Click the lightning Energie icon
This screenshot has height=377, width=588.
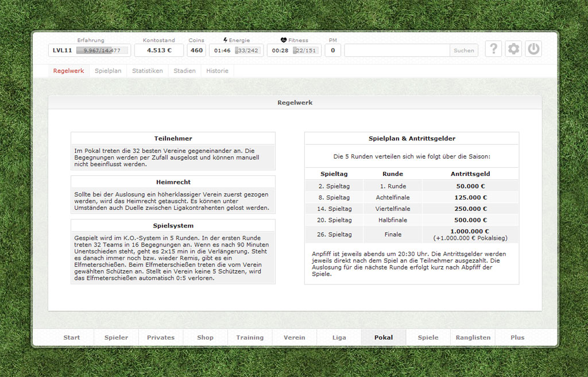pyautogui.click(x=225, y=40)
